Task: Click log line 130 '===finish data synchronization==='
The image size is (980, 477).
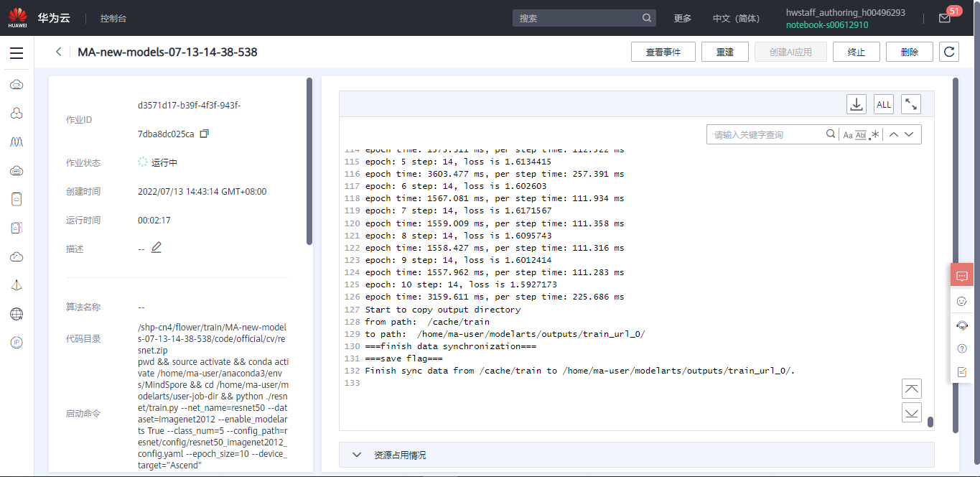Action: coord(450,346)
